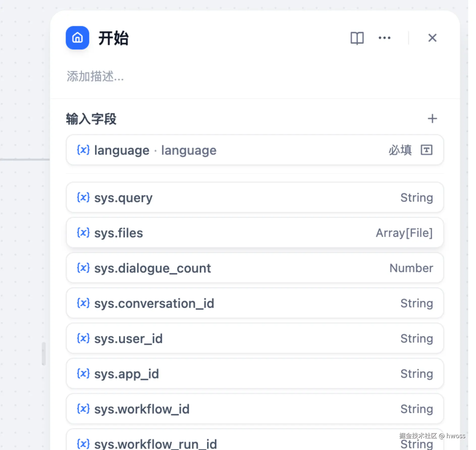The height and width of the screenshot is (450, 476).
Task: Click the variable icon beside sys.dialogue_count
Action: pos(83,268)
